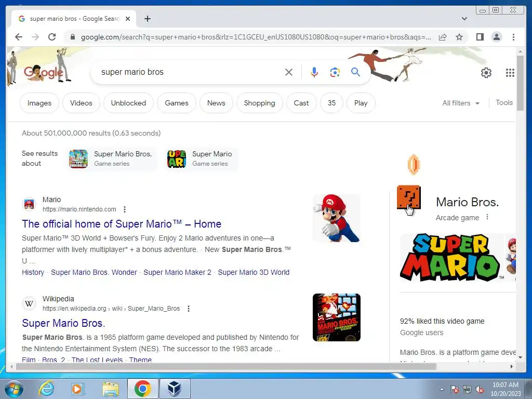Open the Action Center flag icon
The image size is (532, 399).
(x=455, y=389)
